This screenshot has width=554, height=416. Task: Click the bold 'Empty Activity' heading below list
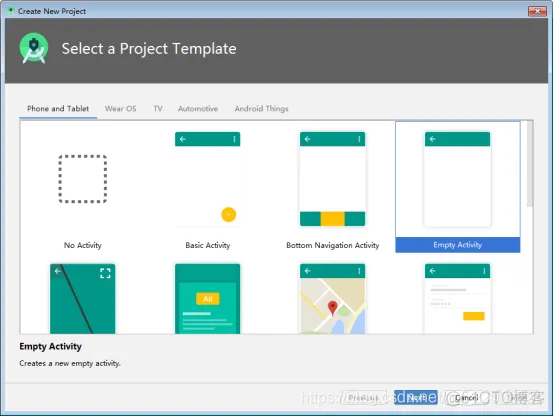pyautogui.click(x=51, y=346)
